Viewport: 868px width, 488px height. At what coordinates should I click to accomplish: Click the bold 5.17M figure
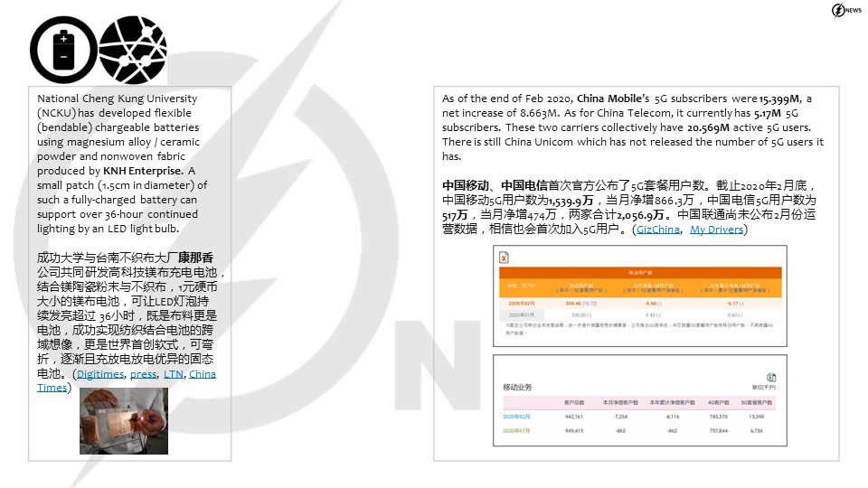point(768,113)
